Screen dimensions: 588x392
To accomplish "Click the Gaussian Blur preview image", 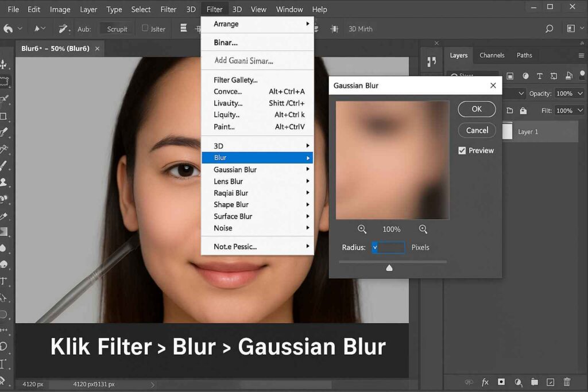I will tap(392, 160).
